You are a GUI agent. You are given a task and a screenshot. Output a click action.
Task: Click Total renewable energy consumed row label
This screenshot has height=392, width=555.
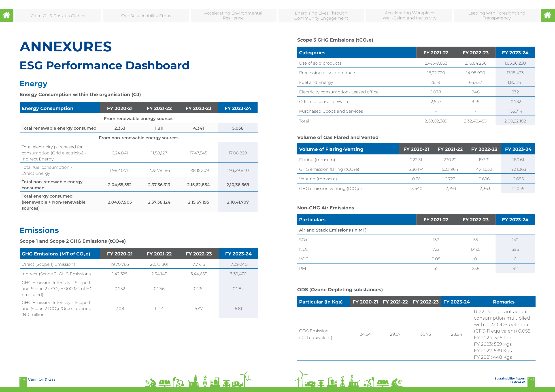pos(59,128)
